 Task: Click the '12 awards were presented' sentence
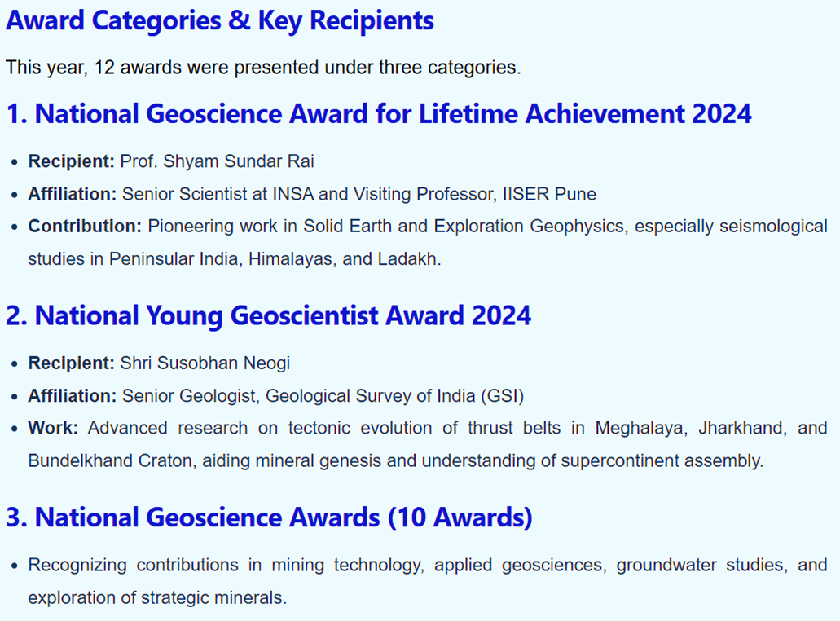point(263,68)
